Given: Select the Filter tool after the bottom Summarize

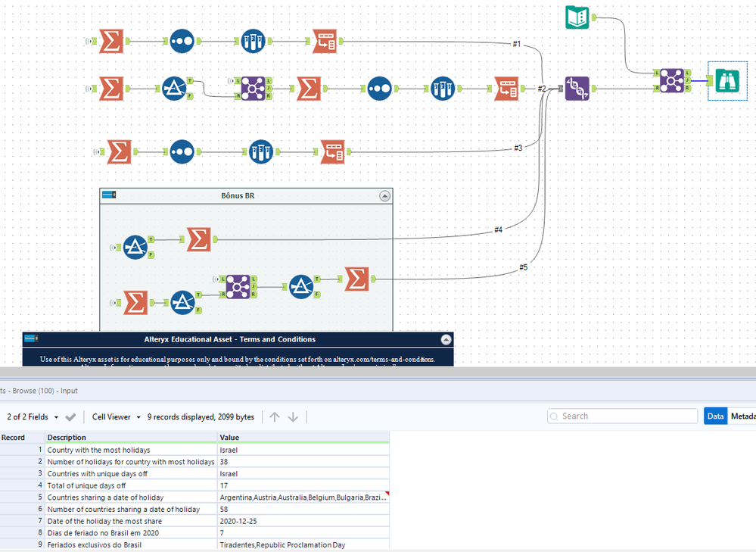Looking at the screenshot, I should [182, 303].
